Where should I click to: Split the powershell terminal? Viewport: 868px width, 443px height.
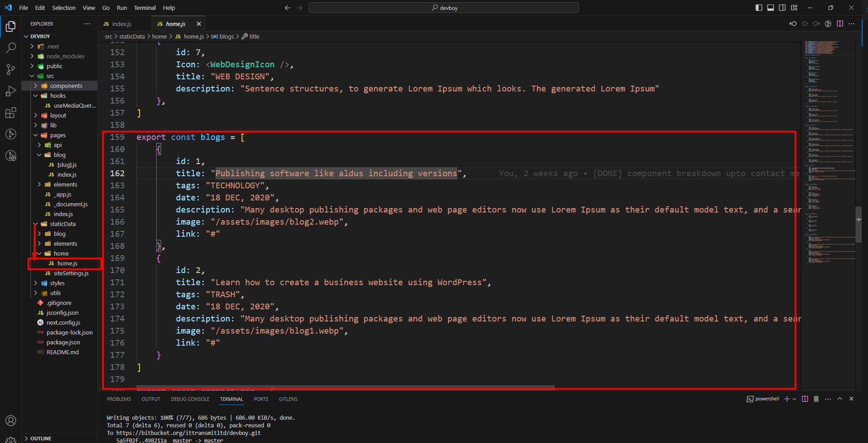click(x=805, y=399)
